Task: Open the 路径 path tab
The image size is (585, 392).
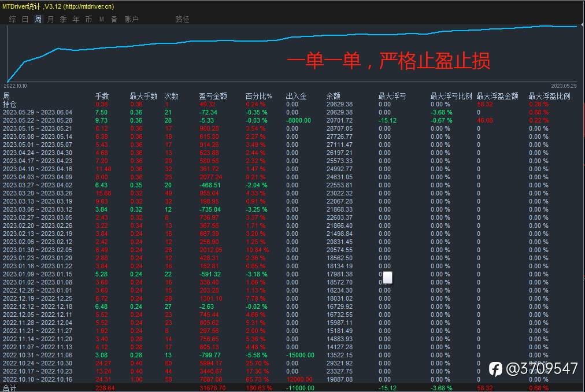Action: (x=182, y=19)
